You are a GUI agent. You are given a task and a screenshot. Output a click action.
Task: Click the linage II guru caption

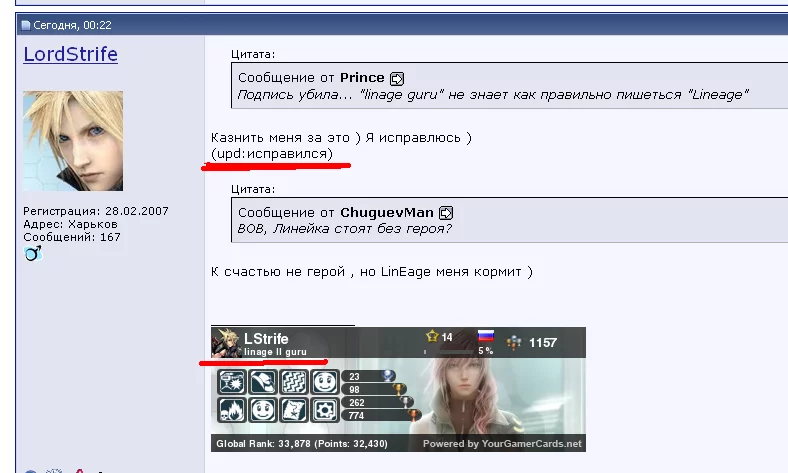pyautogui.click(x=275, y=352)
